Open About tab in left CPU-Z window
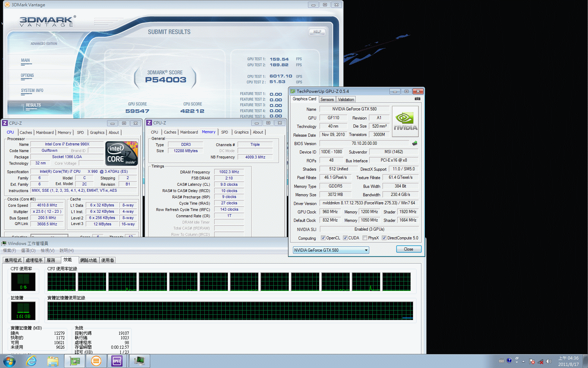This screenshot has width=588, height=368. click(114, 132)
